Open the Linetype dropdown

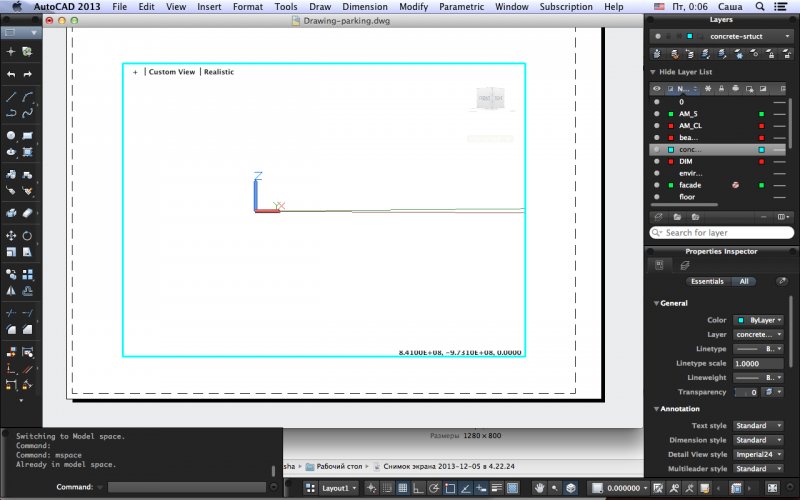tap(758, 349)
